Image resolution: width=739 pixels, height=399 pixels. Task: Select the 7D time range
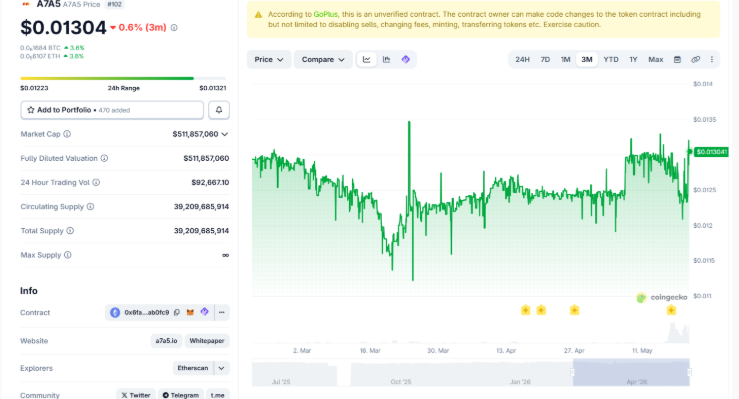pyautogui.click(x=545, y=59)
